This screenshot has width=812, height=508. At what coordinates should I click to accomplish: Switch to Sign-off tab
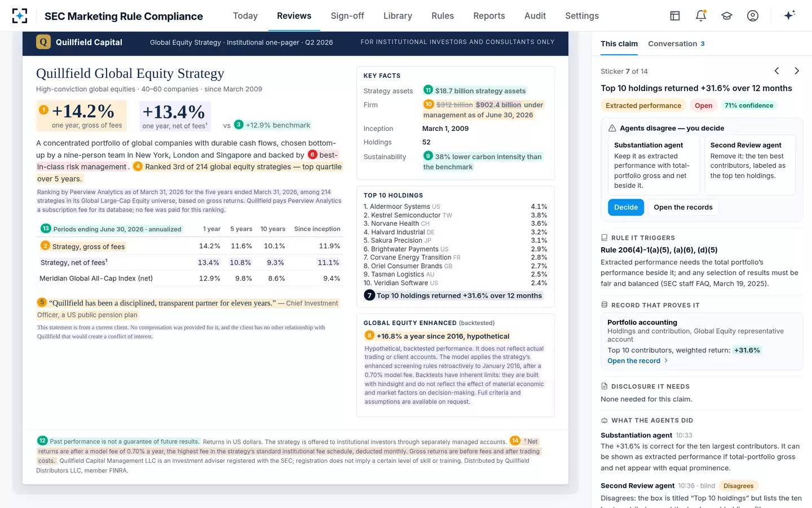[x=347, y=16]
